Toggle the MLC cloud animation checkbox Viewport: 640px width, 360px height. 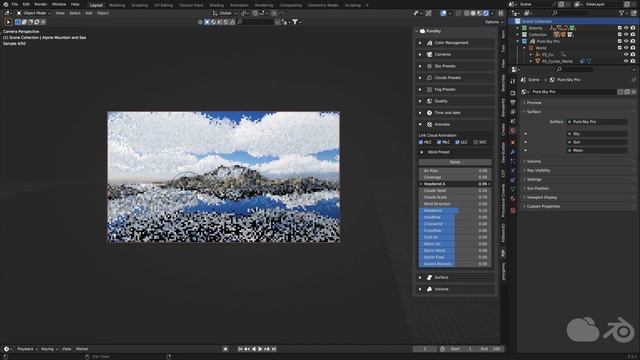(x=439, y=142)
